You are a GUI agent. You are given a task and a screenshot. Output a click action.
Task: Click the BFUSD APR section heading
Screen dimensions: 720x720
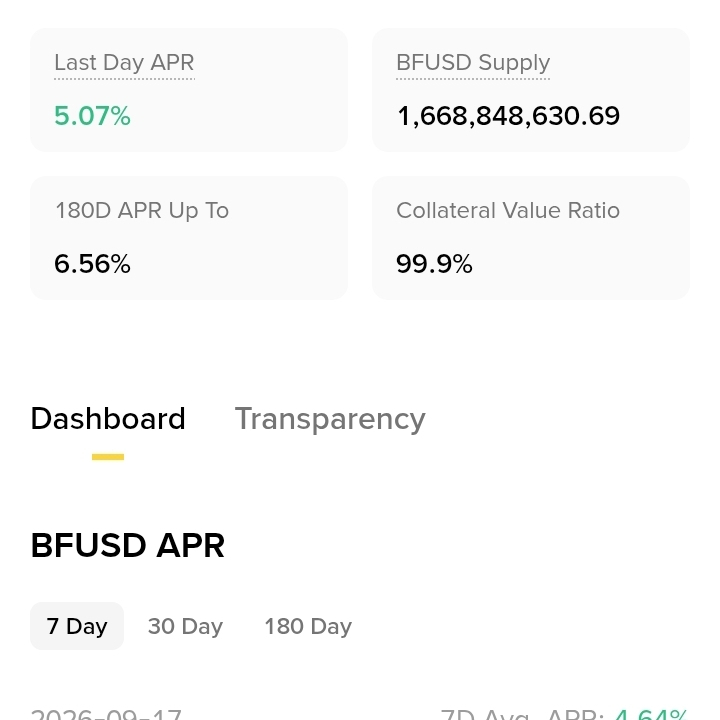[x=128, y=546]
